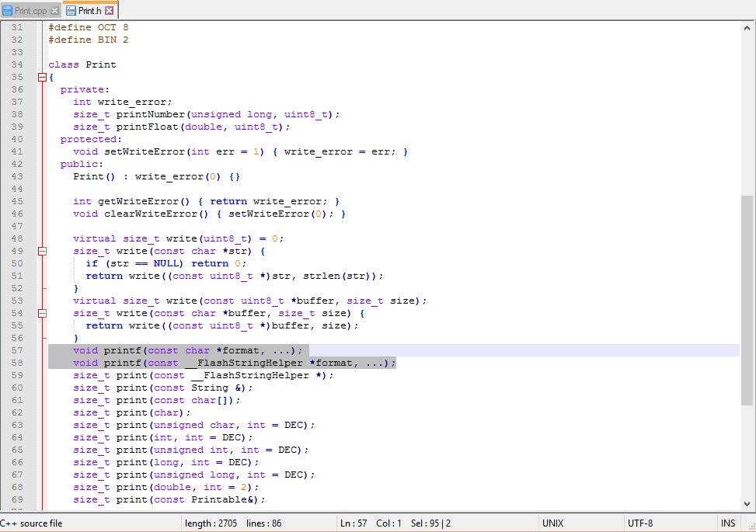This screenshot has height=532, width=756.
Task: Click the scroll up arrow of vertical scrollbar
Action: coord(747,29)
